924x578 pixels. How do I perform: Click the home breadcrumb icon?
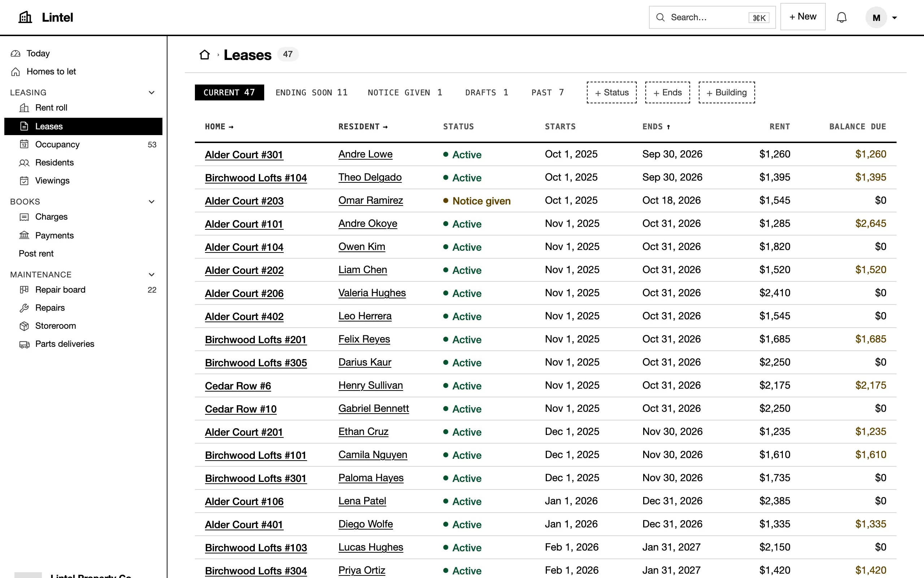pyautogui.click(x=205, y=55)
